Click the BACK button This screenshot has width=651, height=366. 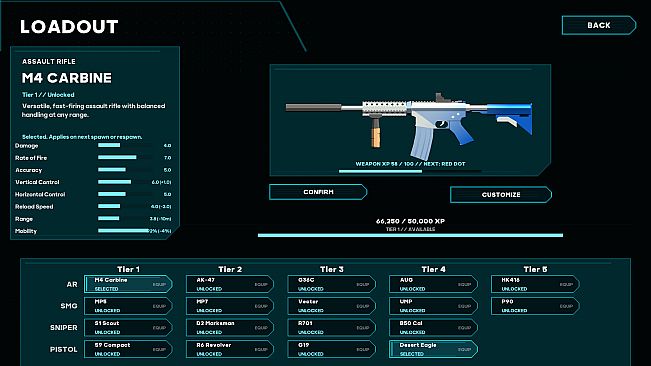pos(599,25)
